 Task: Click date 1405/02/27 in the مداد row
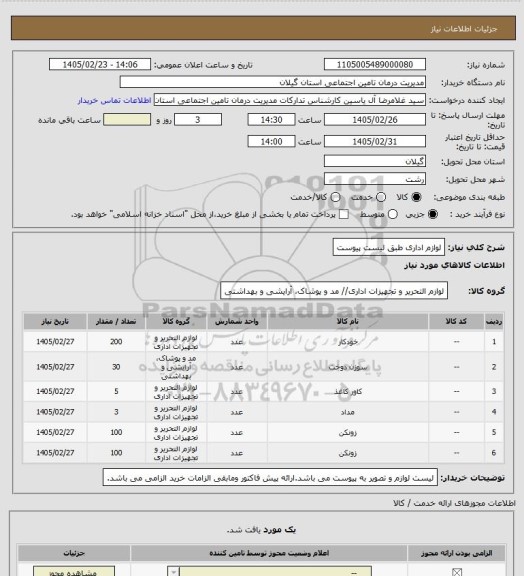click(x=55, y=412)
